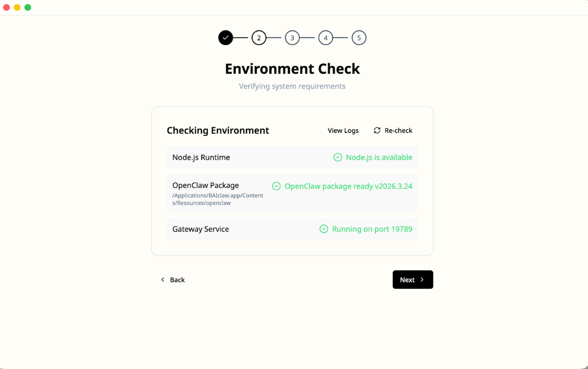Select the Node.js Runtime row label
Viewport: 588px width, 369px height.
[201, 157]
